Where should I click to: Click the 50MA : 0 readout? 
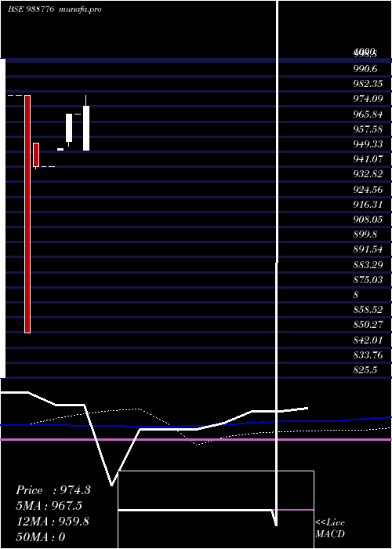click(x=41, y=537)
